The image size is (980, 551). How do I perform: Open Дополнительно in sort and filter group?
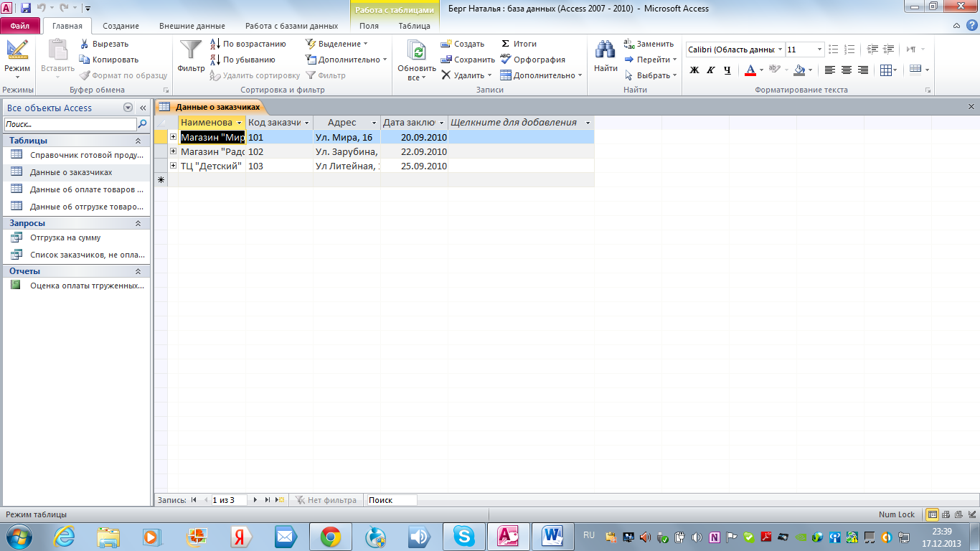[x=346, y=60]
